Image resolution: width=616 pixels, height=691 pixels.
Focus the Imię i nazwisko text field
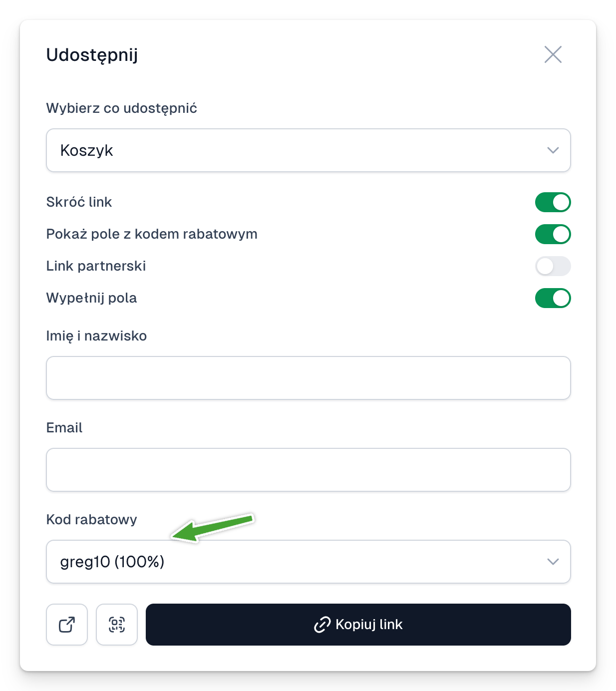coord(308,378)
